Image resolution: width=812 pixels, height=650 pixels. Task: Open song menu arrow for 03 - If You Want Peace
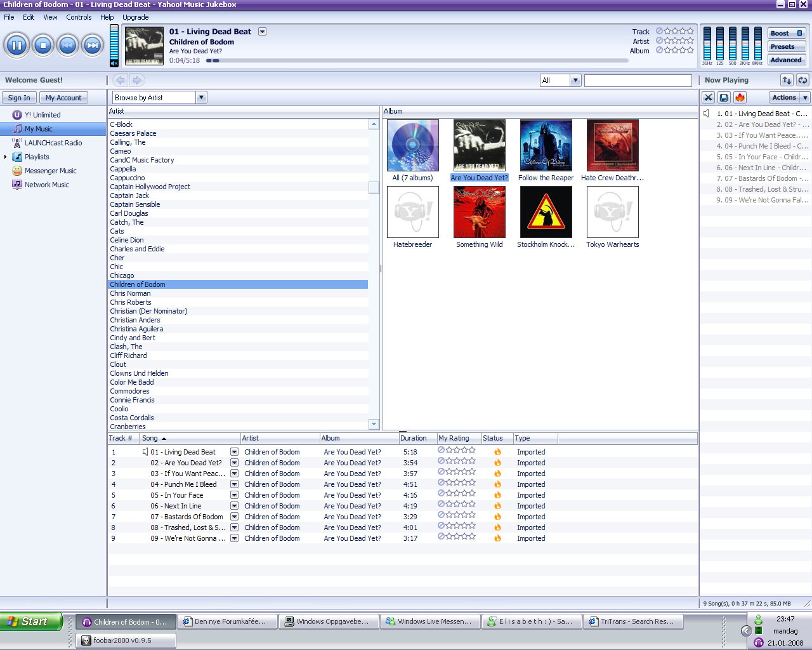click(x=234, y=474)
